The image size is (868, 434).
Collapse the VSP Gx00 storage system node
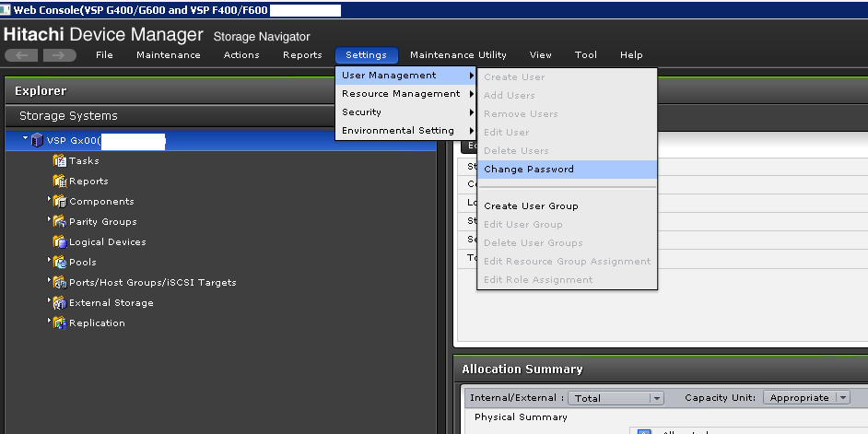tap(25, 138)
